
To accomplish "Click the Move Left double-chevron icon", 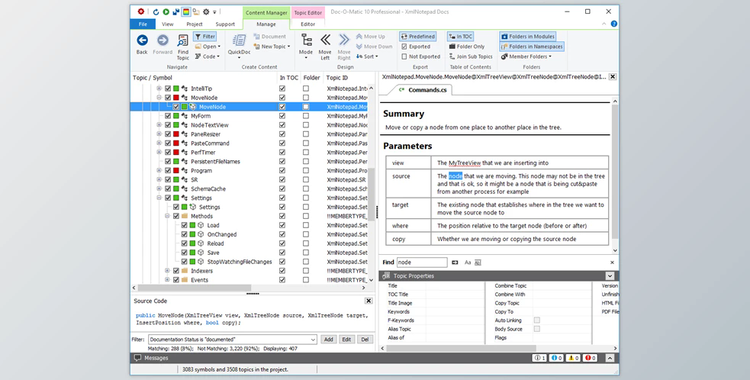I will tap(325, 40).
